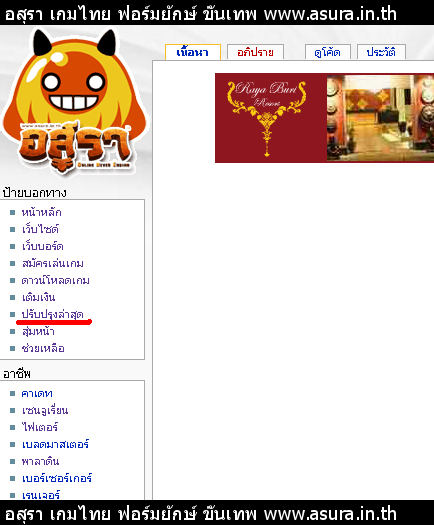Screen dimensions: 434x525
Task: Open the อภิปราย discussion tab
Action: [255, 52]
